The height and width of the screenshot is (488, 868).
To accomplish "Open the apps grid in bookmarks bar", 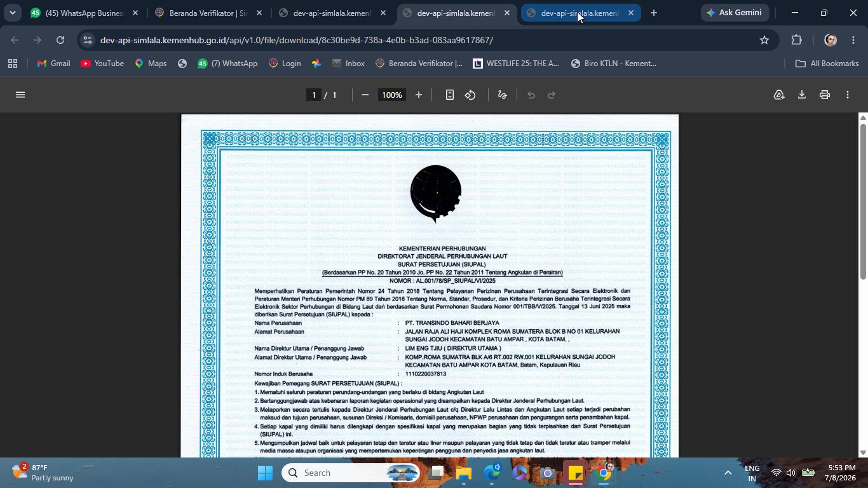I will (13, 64).
